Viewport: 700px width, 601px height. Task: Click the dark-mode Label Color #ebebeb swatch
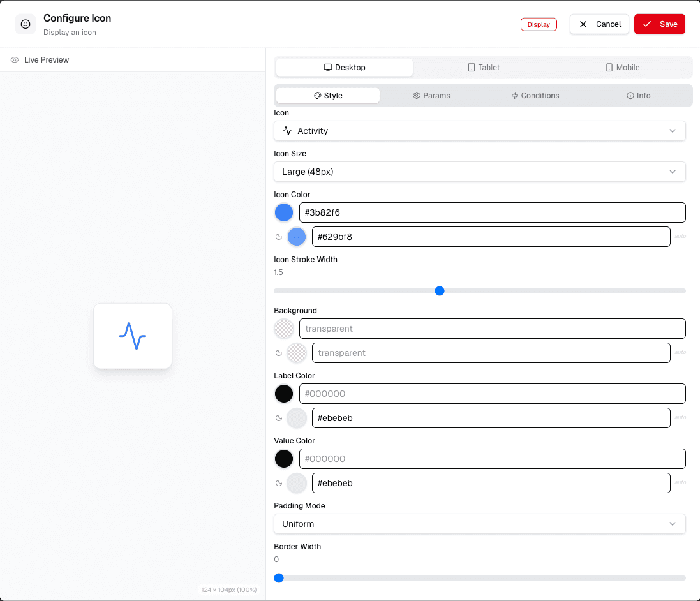[x=297, y=418]
